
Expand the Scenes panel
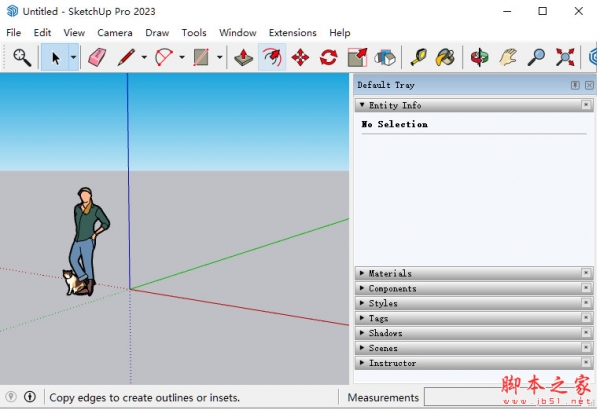click(362, 348)
